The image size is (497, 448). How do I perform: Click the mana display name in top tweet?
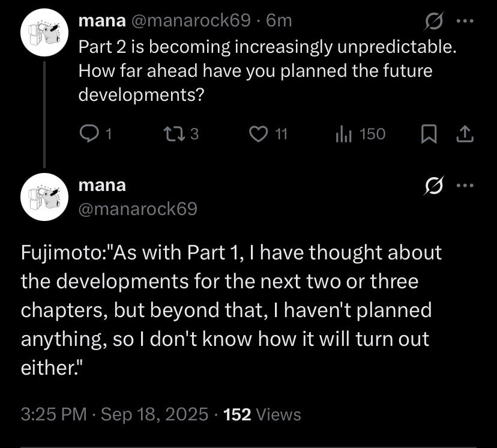102,21
